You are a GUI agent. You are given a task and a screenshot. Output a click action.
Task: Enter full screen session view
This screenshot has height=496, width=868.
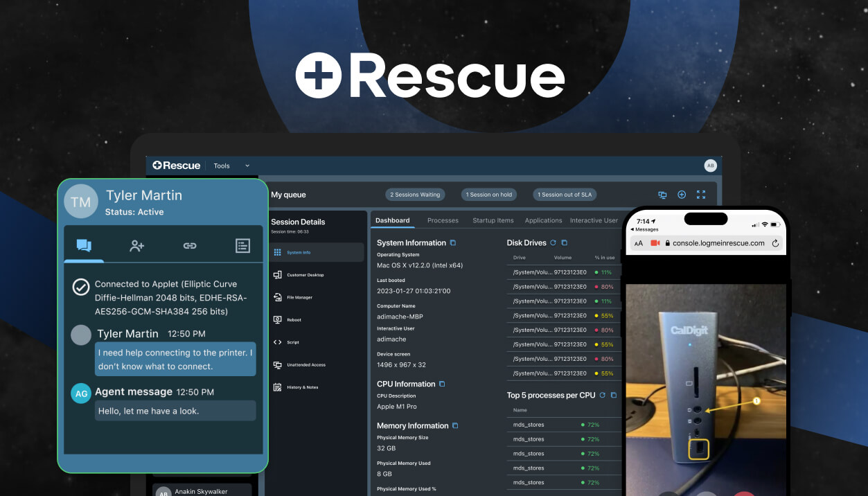pos(701,195)
